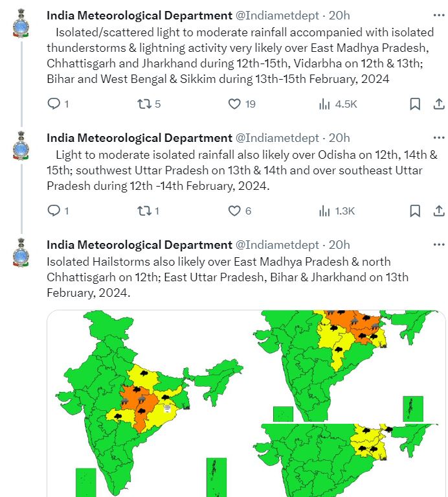Open the left India hailstorm warning map
448x497 pixels.
(149, 404)
